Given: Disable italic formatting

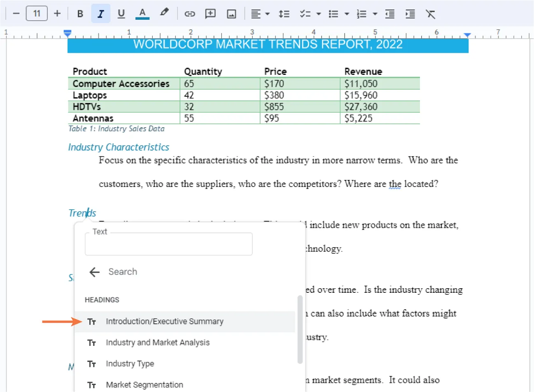Looking at the screenshot, I should [x=100, y=14].
